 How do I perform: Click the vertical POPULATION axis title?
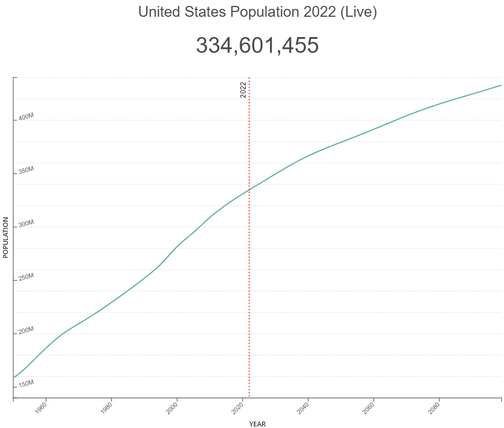tap(6, 237)
